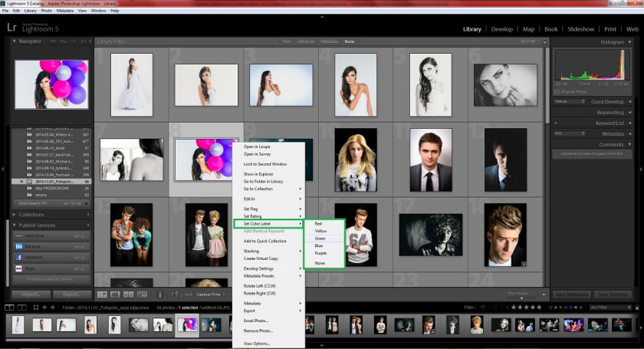
Task: Click the Import button
Action: click(31, 295)
